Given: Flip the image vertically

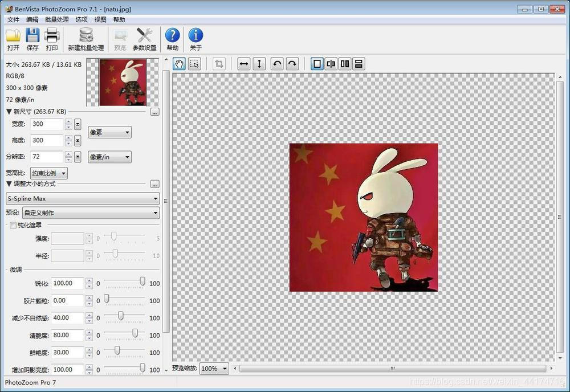Looking at the screenshot, I should point(259,64).
